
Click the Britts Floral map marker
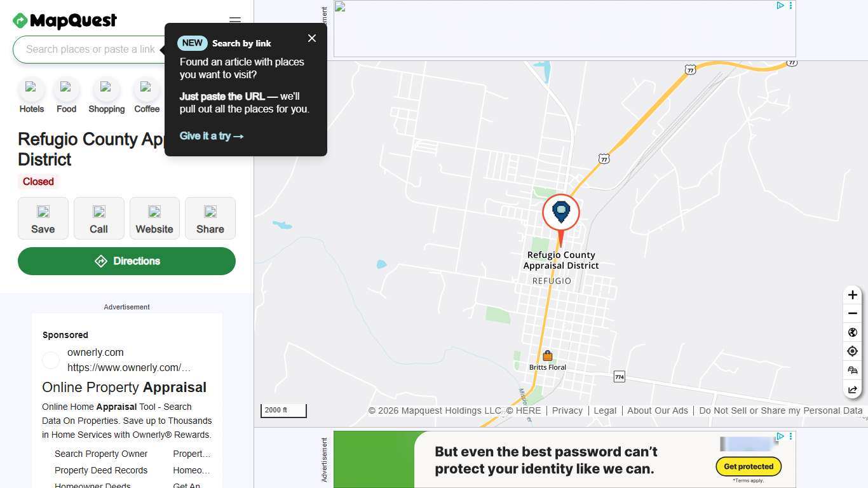[548, 356]
